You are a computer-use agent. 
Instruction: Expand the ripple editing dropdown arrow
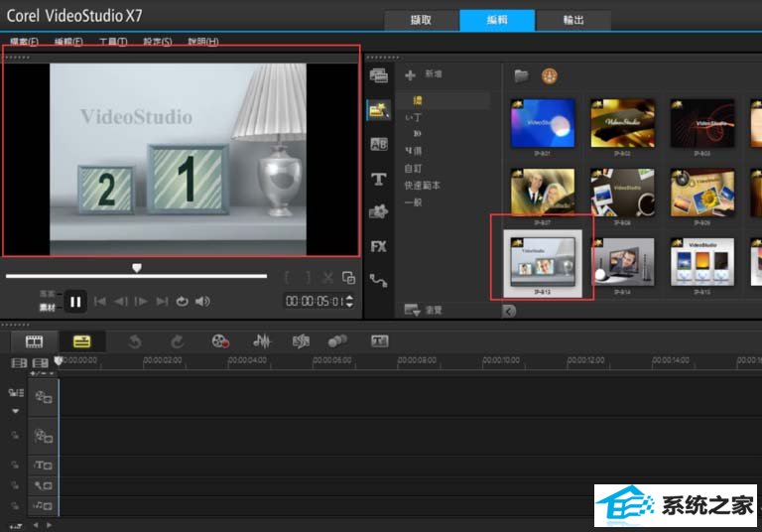point(15,411)
